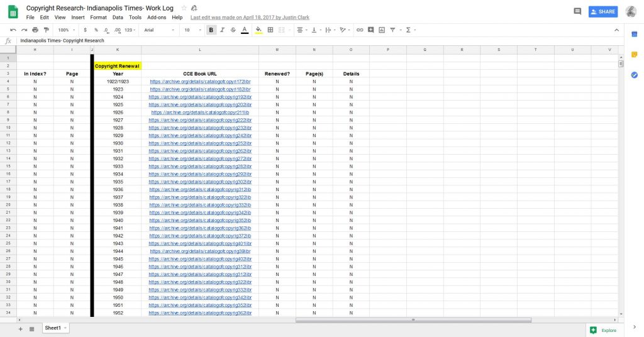Screen dimensions: 644x337
Task: Open the File menu
Action: (30, 17)
